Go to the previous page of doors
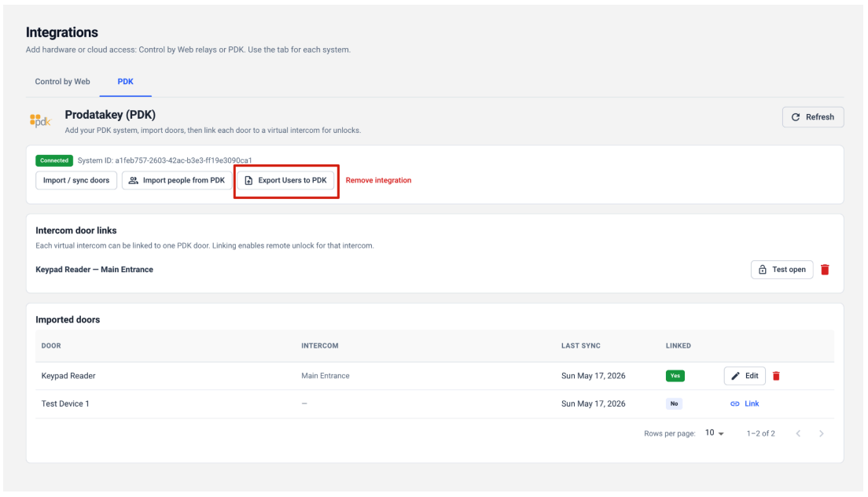 click(798, 433)
